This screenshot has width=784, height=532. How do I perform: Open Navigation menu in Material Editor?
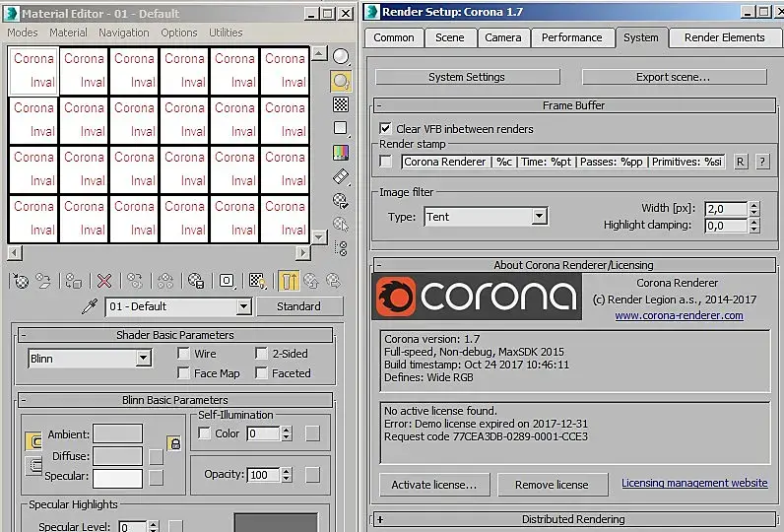click(x=123, y=33)
